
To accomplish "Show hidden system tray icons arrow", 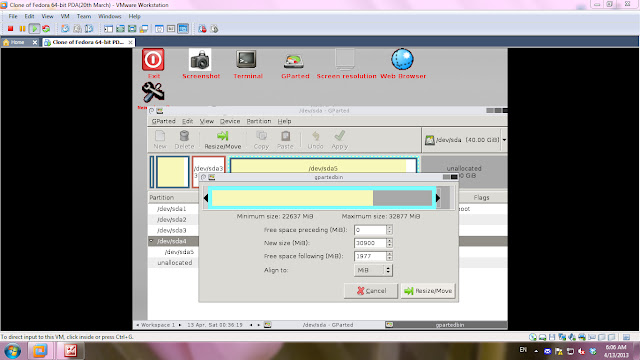I will tap(536, 351).
